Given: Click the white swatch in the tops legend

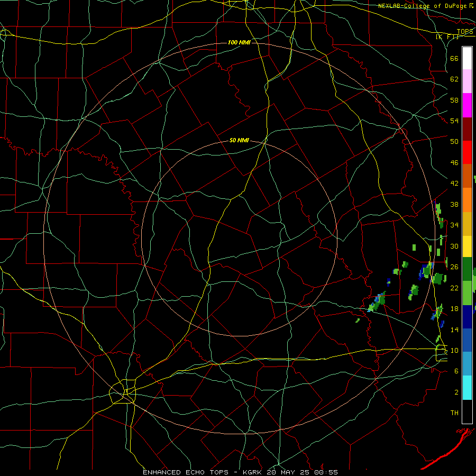Looking at the screenshot, I should click(467, 58).
